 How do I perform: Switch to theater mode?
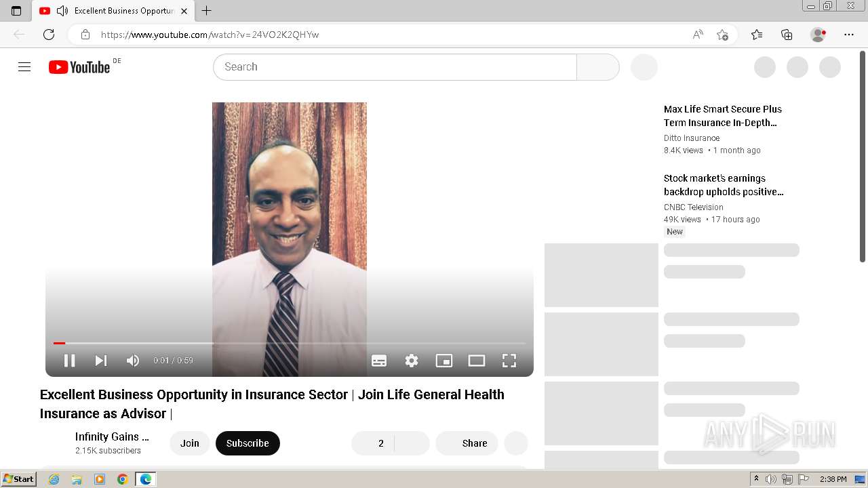coord(477,361)
